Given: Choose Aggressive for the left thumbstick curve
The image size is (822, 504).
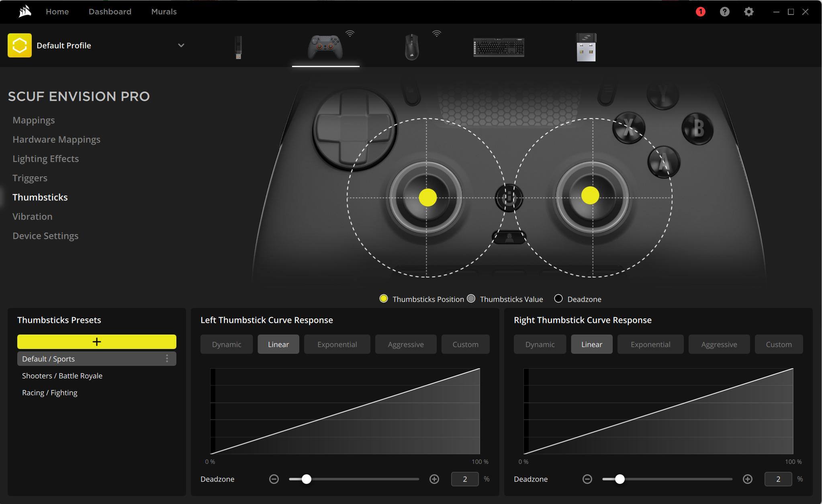Looking at the screenshot, I should [405, 344].
